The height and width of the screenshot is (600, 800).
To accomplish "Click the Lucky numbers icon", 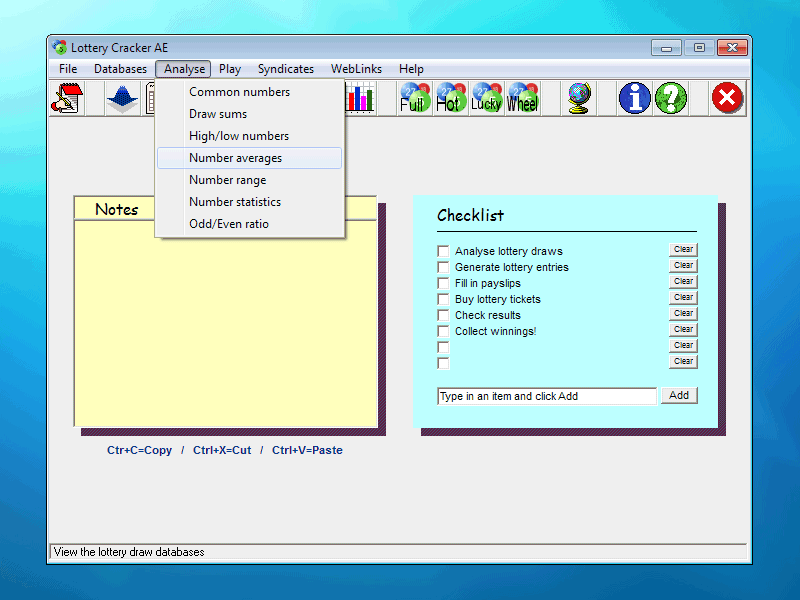I will pos(486,98).
